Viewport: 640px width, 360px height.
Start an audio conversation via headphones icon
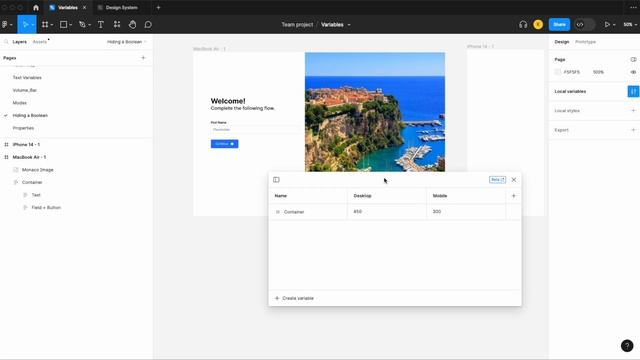click(x=523, y=24)
